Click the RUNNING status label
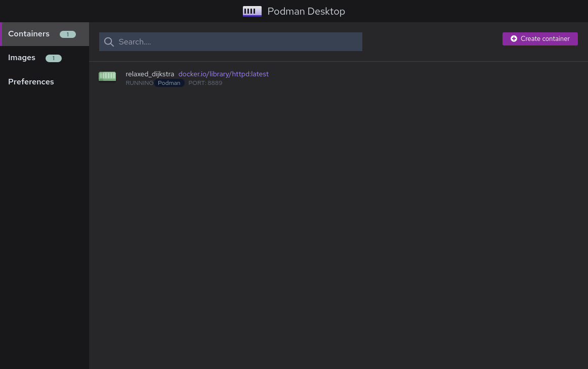Screen dimensions: 588x369 140,83
